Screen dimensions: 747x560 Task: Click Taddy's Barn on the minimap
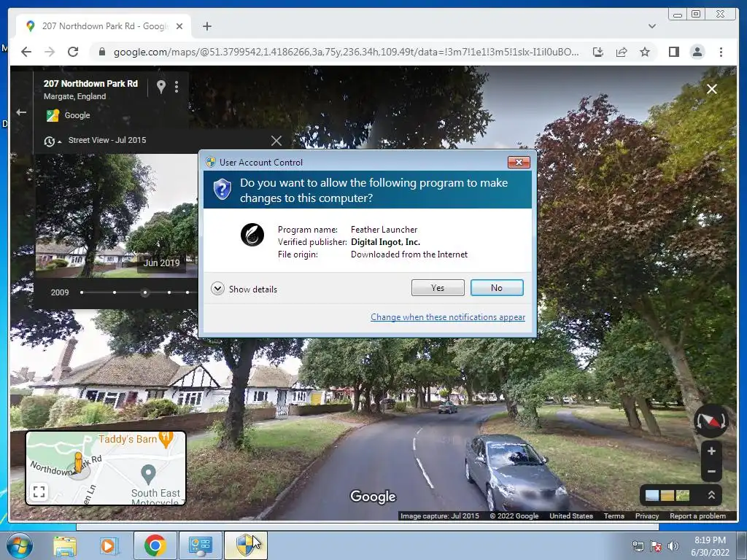click(x=135, y=439)
